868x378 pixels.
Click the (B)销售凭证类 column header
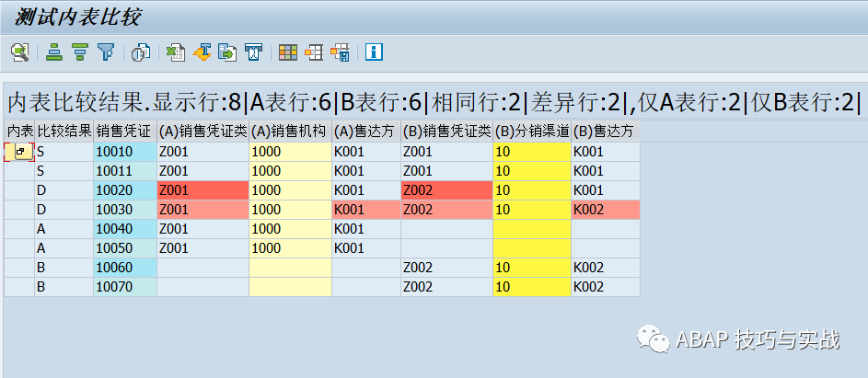coord(447,132)
